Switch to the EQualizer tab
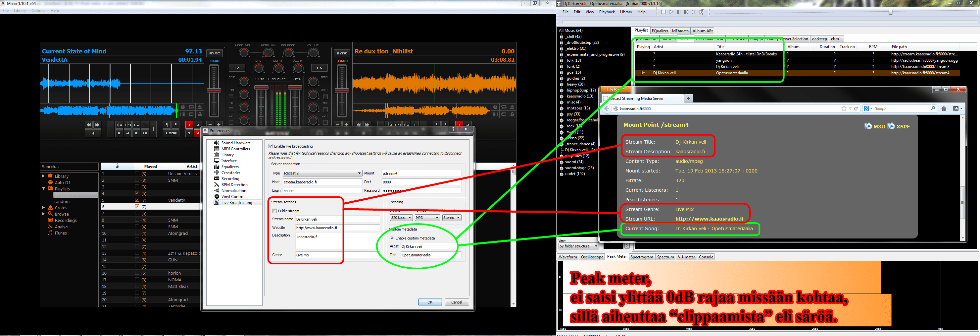 point(660,31)
